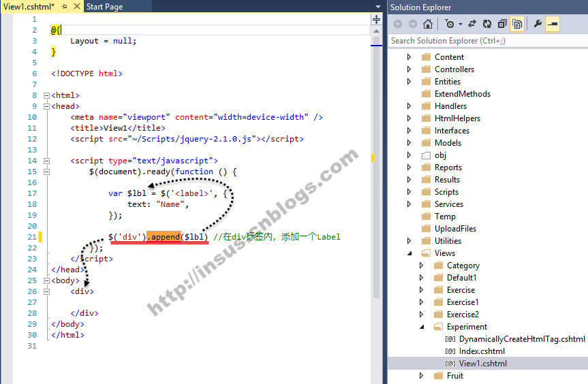This screenshot has width=588, height=384.
Task: Switch to the Start Page tab
Action: [104, 7]
